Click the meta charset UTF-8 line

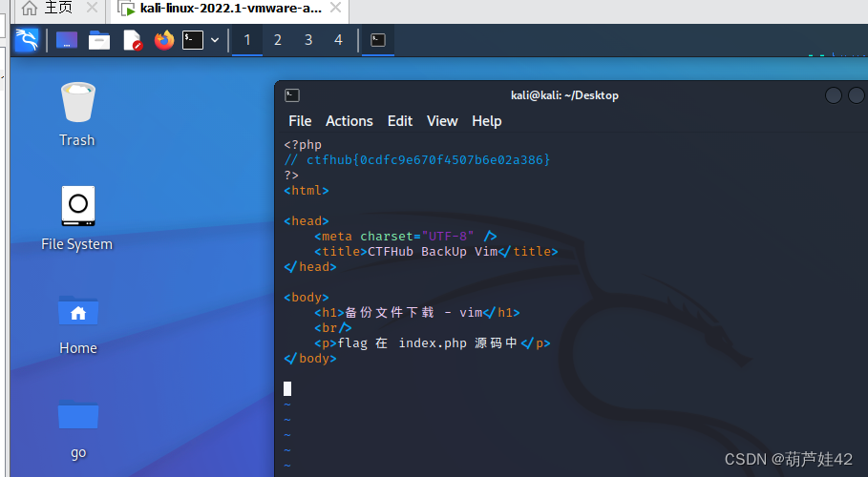pos(406,237)
